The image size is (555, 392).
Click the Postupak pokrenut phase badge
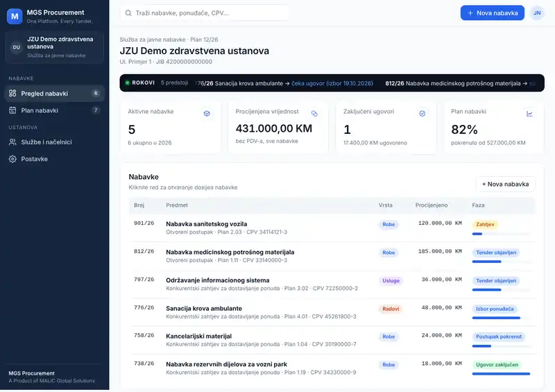click(499, 336)
